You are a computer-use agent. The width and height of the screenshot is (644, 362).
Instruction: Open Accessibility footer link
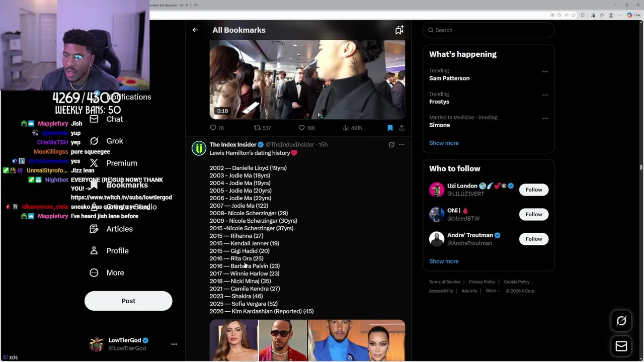pos(441,291)
